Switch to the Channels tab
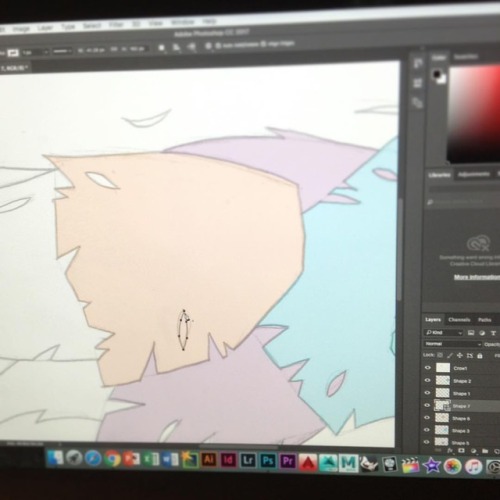The height and width of the screenshot is (500, 500). click(x=459, y=320)
